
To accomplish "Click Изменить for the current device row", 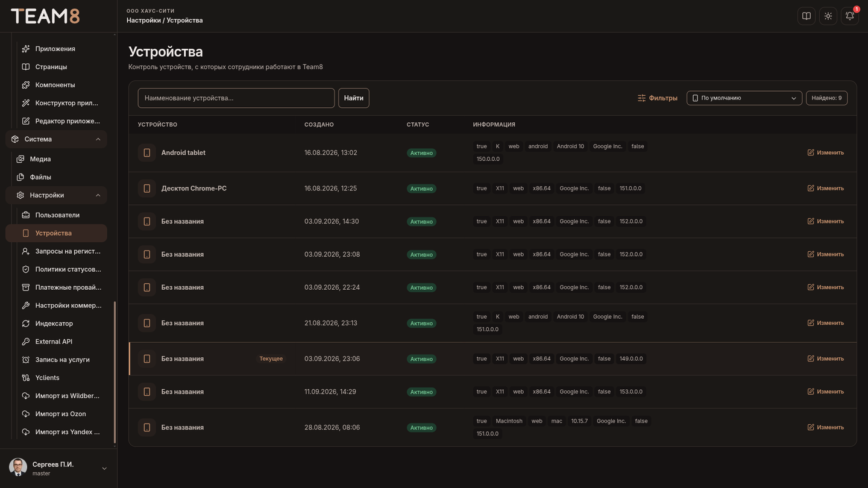I will click(x=826, y=359).
